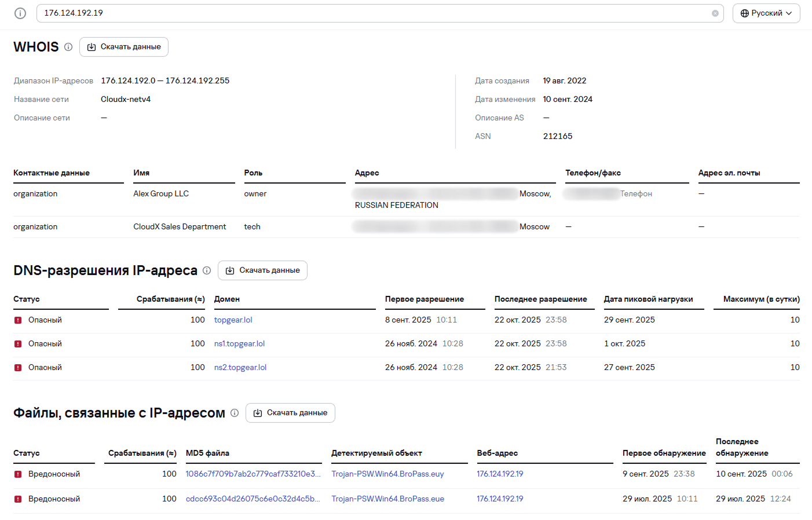This screenshot has width=812, height=520.
Task: Click the info icon left of search field
Action: click(20, 13)
